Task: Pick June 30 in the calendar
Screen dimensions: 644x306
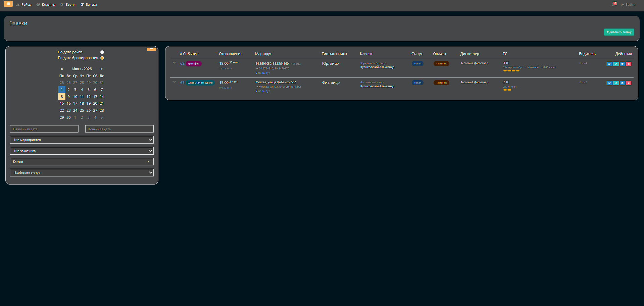Action: point(68,117)
